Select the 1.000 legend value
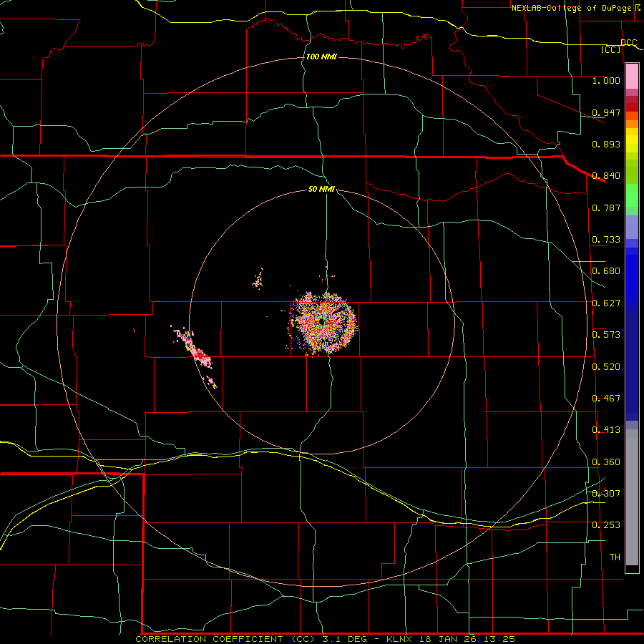644x644 pixels. 606,80
